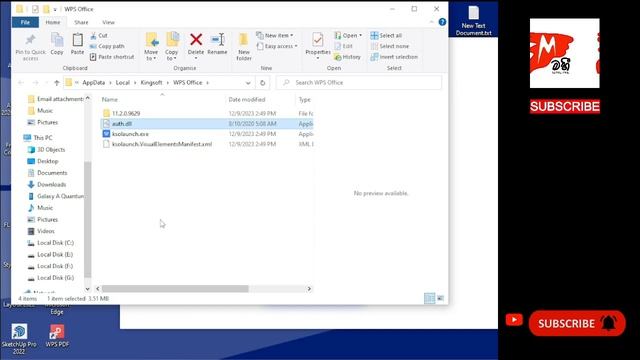Click the red Delete icon
This screenshot has height=360, width=640.
point(196,40)
